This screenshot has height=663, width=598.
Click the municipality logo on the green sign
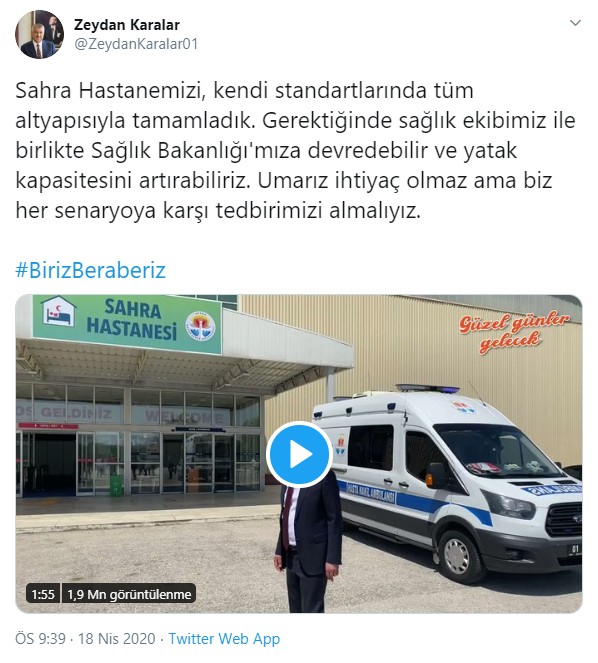coord(201,325)
